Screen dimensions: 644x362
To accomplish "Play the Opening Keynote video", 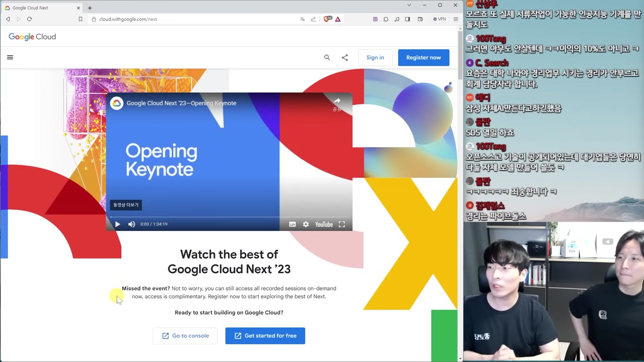I will (x=117, y=224).
